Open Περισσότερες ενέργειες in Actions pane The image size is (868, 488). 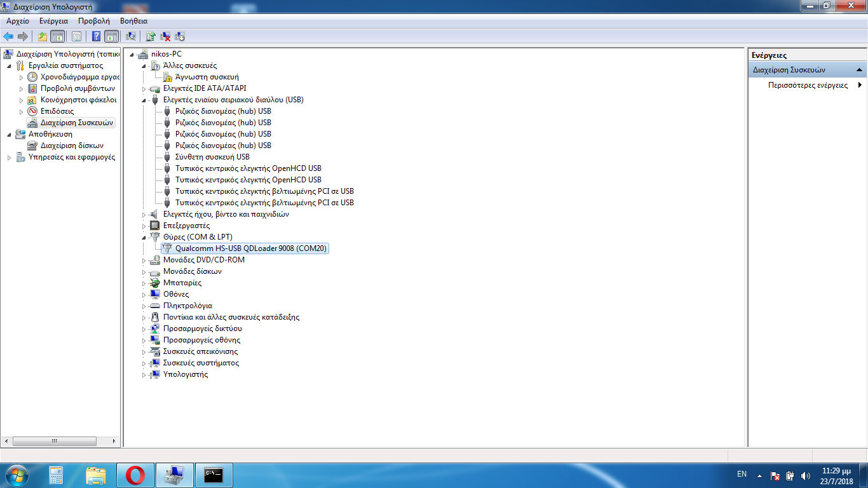pos(808,85)
